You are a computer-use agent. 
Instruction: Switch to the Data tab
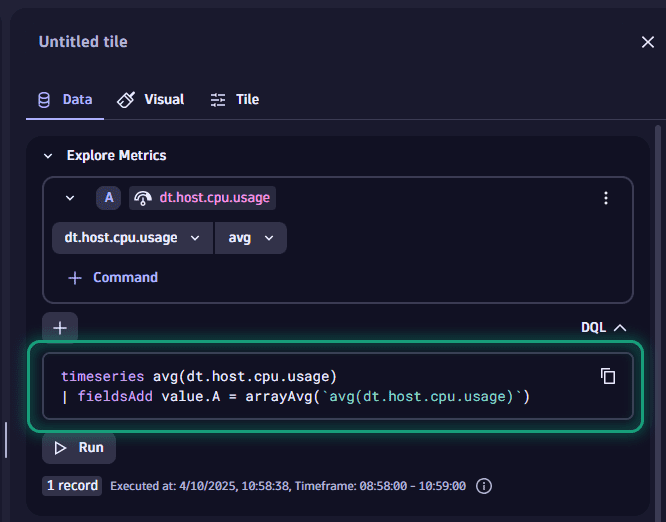click(65, 100)
